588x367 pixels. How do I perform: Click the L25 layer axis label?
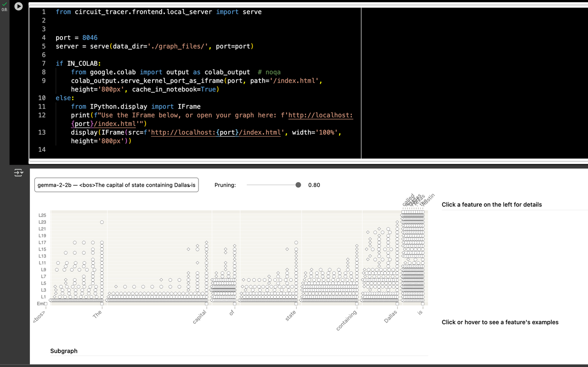(x=42, y=215)
